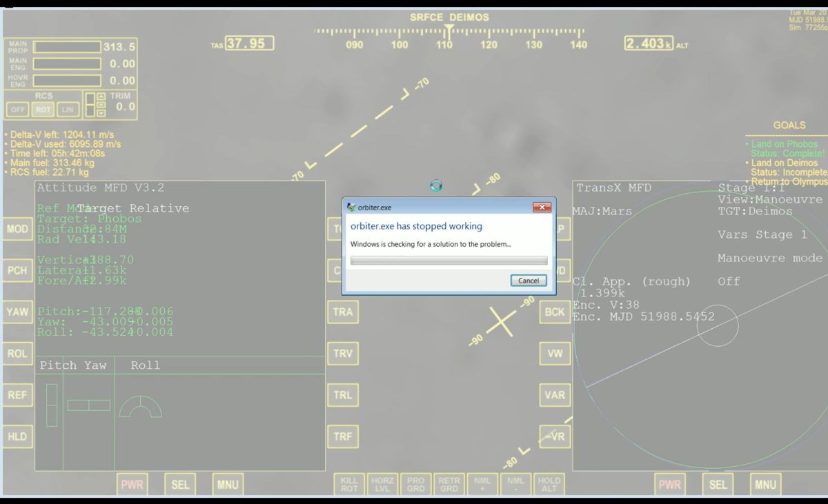Toggle PWR under the TransX MFD

click(669, 485)
